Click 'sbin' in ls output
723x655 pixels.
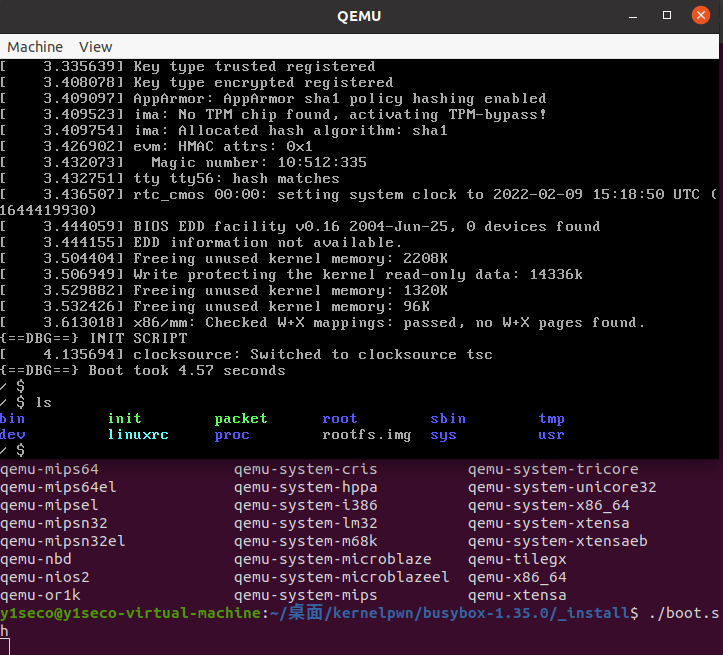[x=448, y=419]
